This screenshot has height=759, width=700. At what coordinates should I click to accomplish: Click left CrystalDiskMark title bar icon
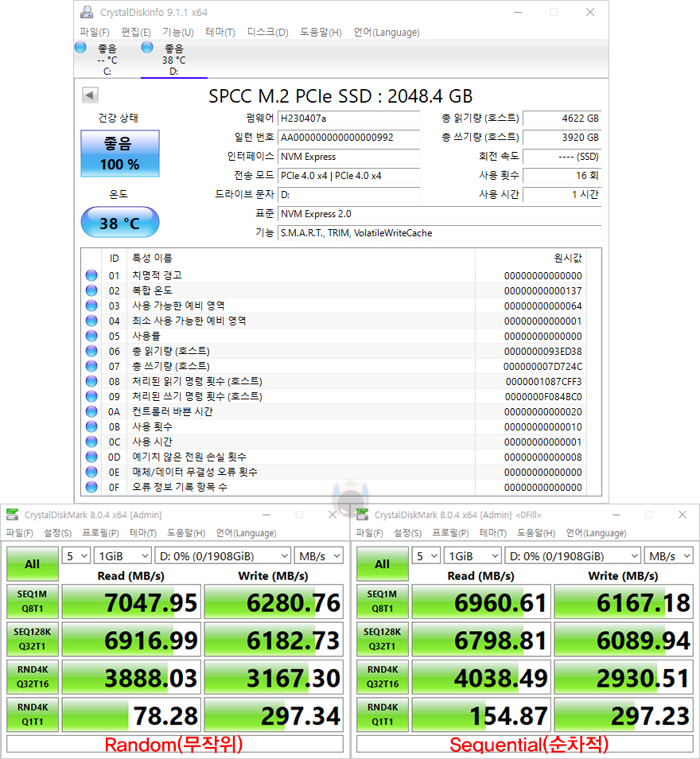13,514
